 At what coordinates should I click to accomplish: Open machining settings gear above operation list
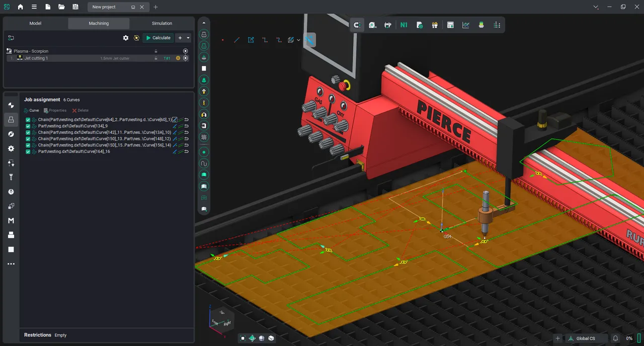coord(126,38)
